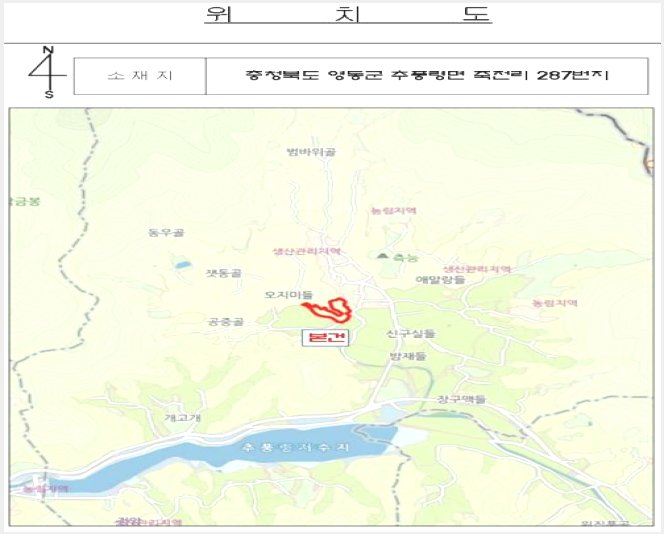
Task: Click the 죽농 green label
Action: point(405,257)
